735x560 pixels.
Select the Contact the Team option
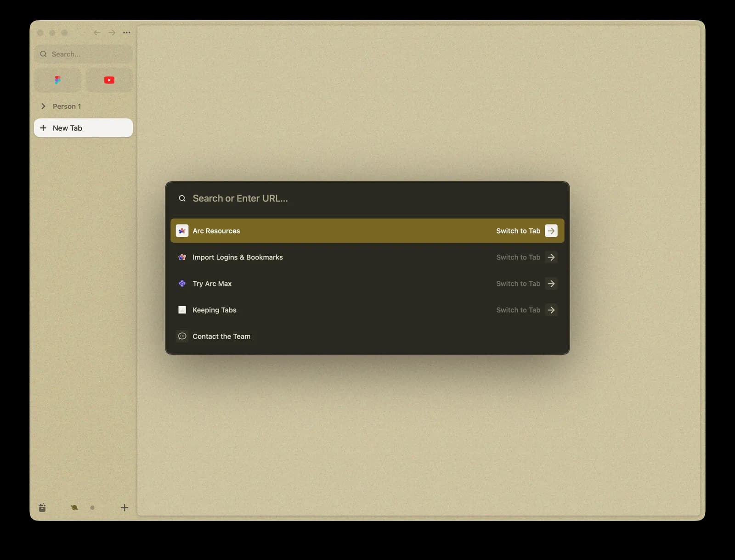tap(367, 336)
